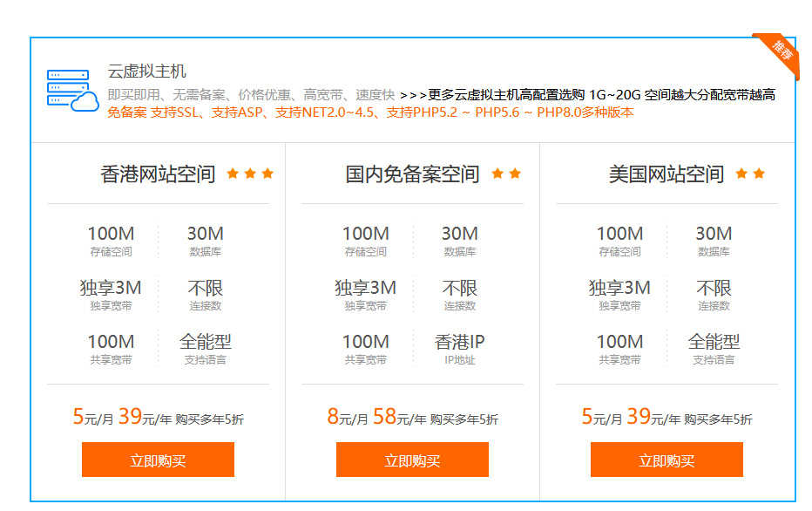Viewport: 812px width, 511px height.
Task: Click 全能型 支持语言 in 香港 plan
Action: pos(205,349)
